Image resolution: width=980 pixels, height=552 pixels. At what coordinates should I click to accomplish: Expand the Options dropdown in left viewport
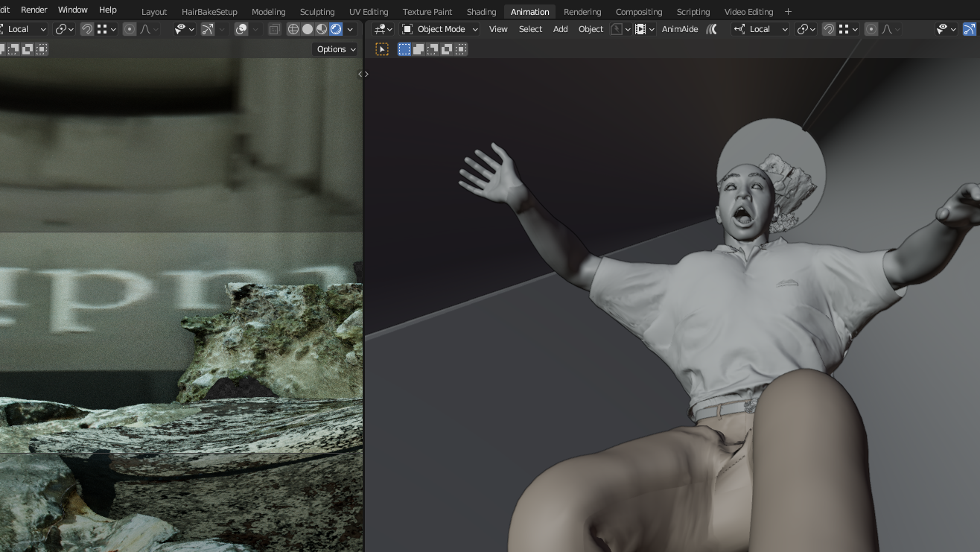[336, 49]
